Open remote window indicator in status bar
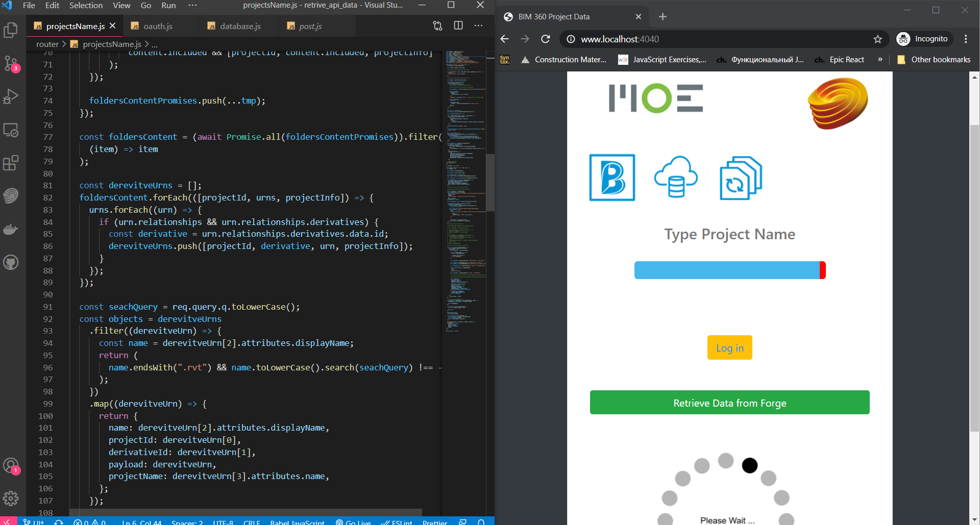The height and width of the screenshot is (525, 980). pyautogui.click(x=8, y=521)
